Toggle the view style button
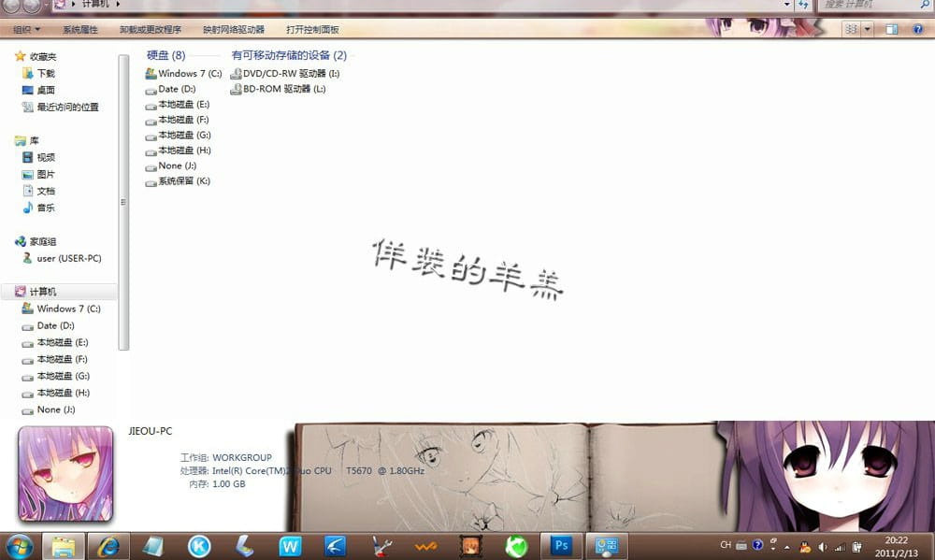This screenshot has width=935, height=560. click(852, 29)
